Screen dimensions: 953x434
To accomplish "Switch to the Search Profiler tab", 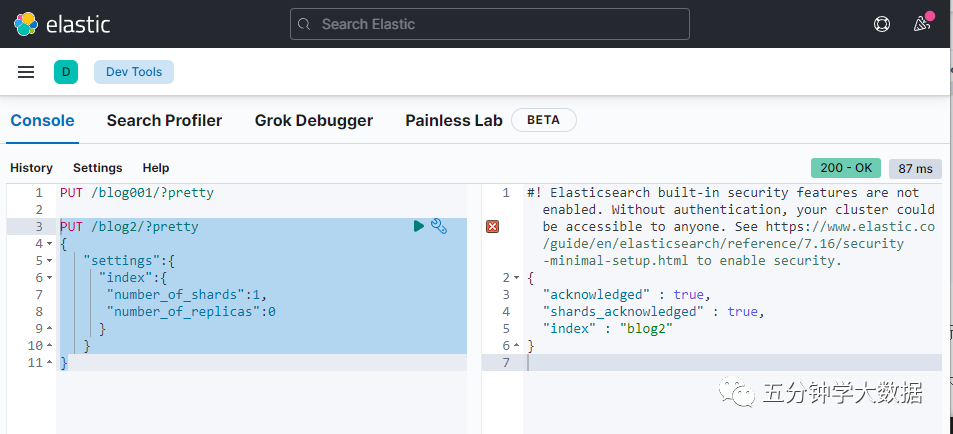I will [164, 120].
